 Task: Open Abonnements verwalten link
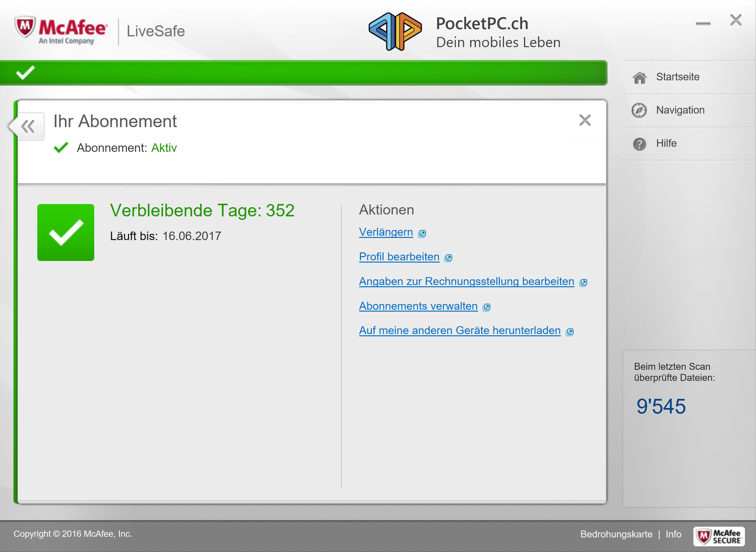click(x=418, y=306)
